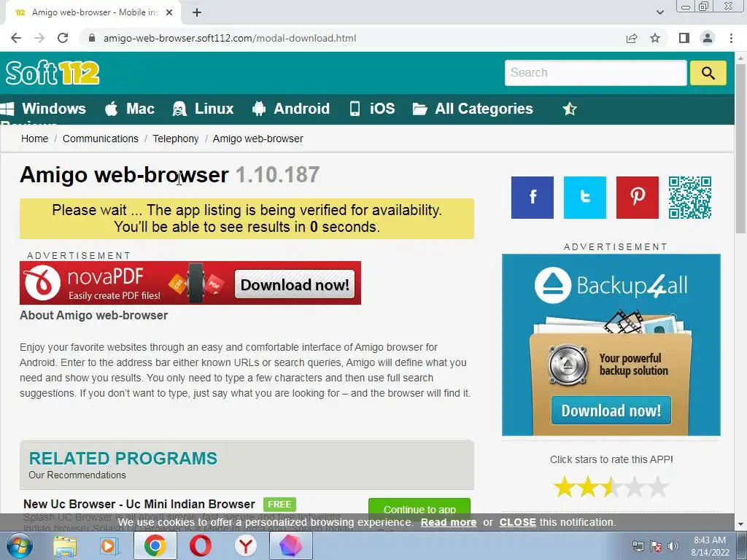
Task: Go to Telephony breadcrumb
Action: [175, 139]
